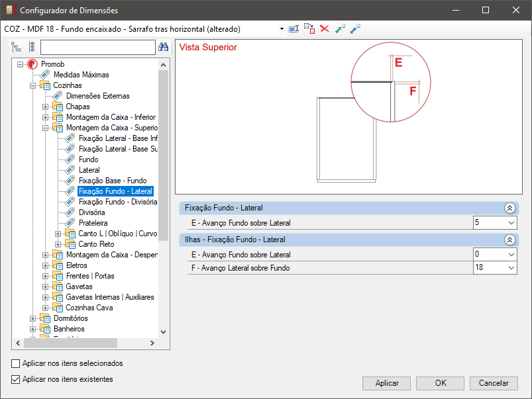532x399 pixels.
Task: Click the Aplicar button
Action: [386, 383]
